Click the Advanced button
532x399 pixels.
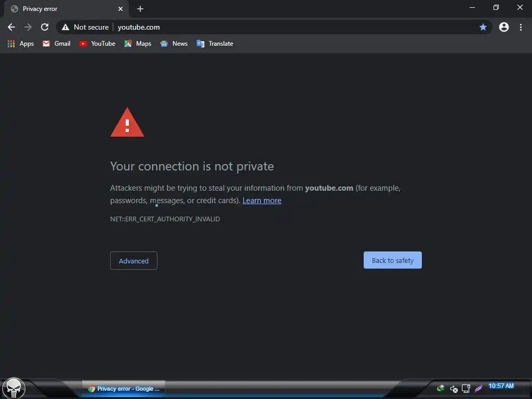134,261
